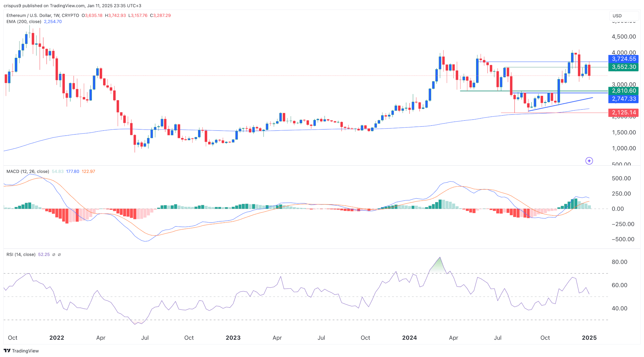Viewport: 644px width, 357px height.
Task: Click the TradingView logo at bottom left
Action: point(21,351)
